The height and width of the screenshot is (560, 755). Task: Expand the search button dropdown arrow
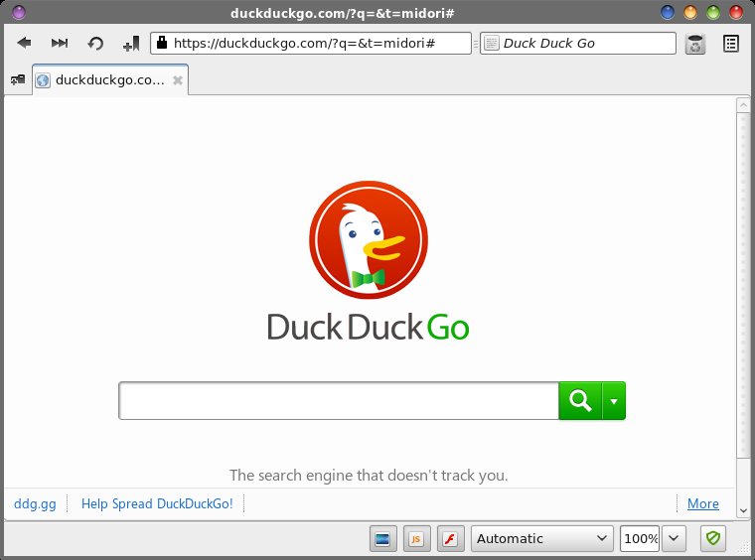(x=614, y=401)
